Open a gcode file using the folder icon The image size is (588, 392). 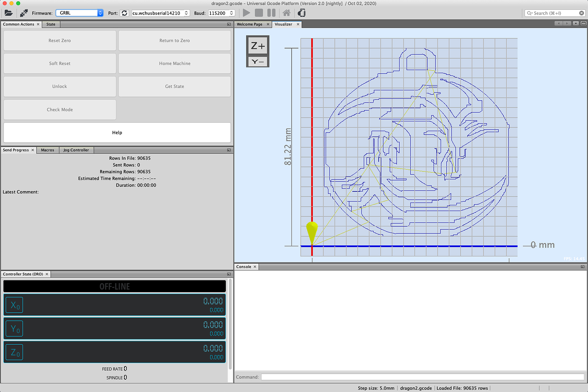8,13
